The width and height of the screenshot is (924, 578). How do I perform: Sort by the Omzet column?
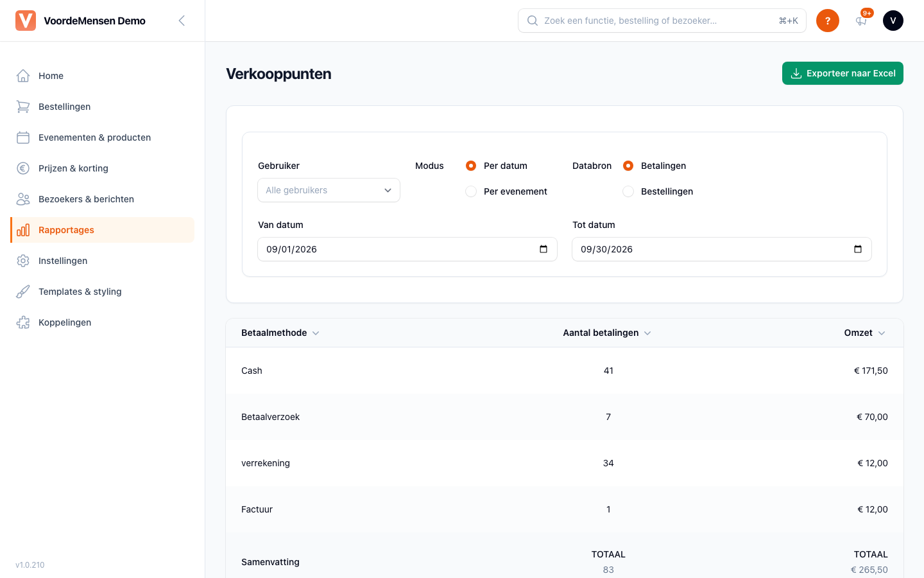[864, 333]
